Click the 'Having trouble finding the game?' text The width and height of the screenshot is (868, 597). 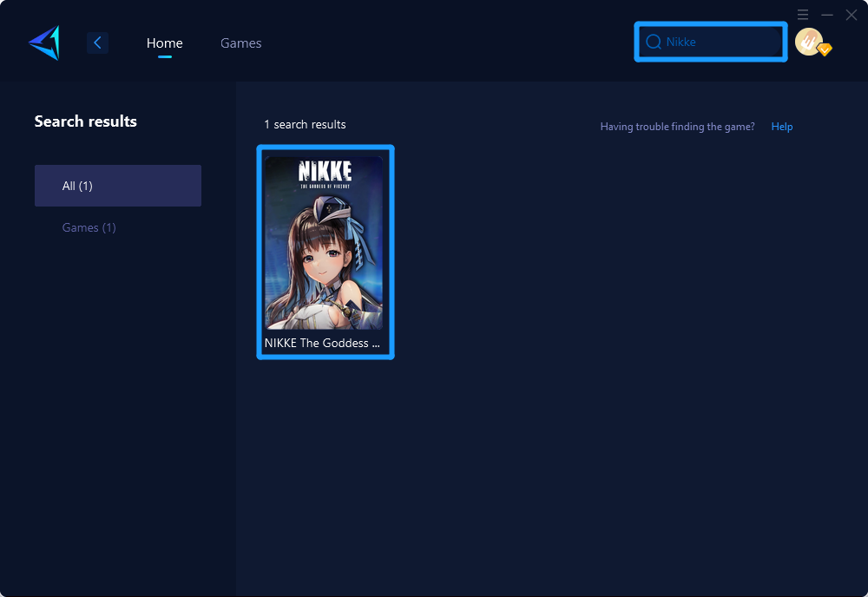678,127
